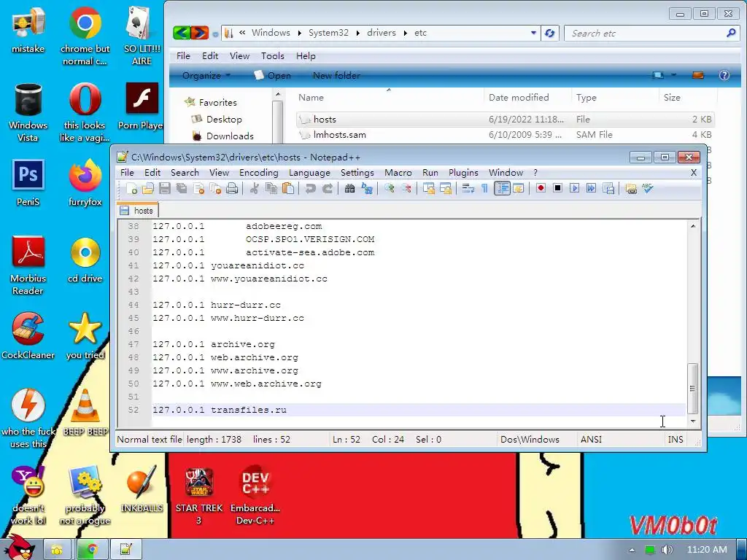Click Explorer back navigation arrow
Screen dimensions: 747x560
point(182,33)
